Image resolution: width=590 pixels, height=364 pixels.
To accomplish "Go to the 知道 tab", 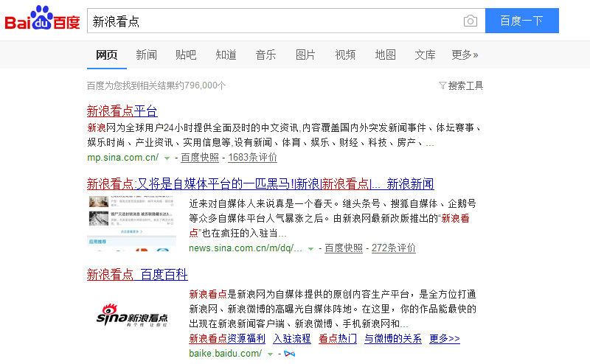I will [226, 55].
